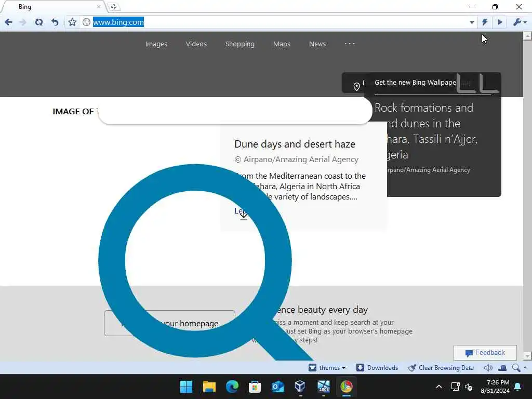Click Airpano/Amazing Aerial Agency credit text
This screenshot has height=399, width=532.
point(297,159)
